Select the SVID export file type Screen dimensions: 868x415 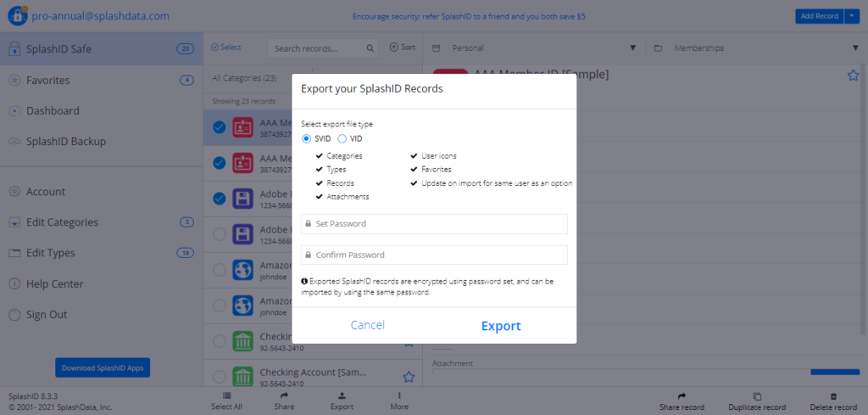point(307,138)
